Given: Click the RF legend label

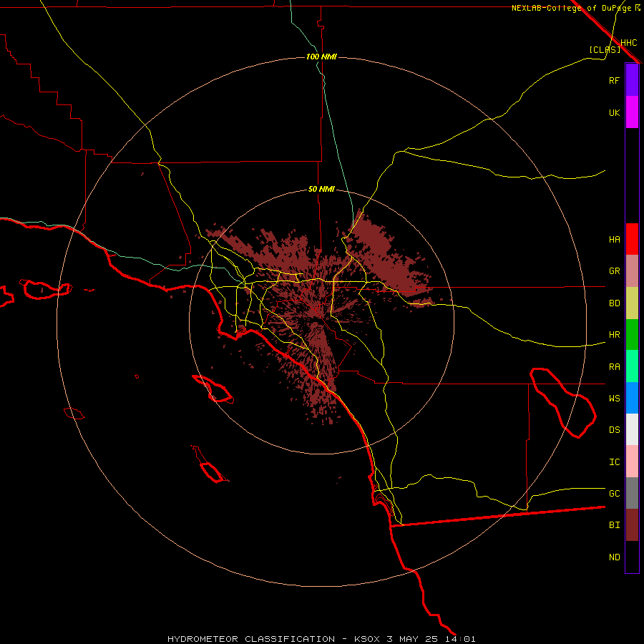Looking at the screenshot, I should click(x=614, y=80).
